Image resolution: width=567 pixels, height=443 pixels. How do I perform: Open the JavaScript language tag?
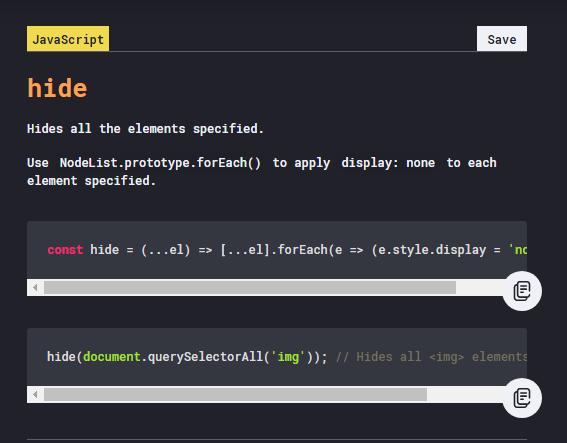click(x=68, y=39)
